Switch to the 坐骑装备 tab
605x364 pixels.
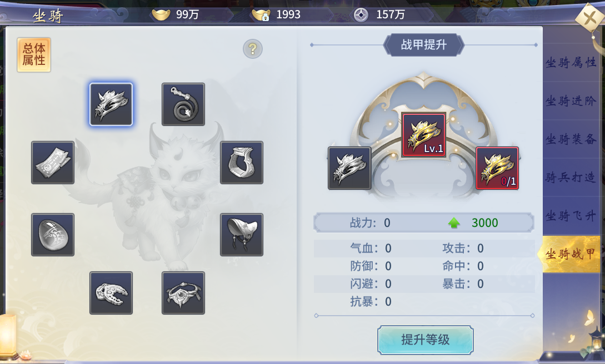click(x=571, y=139)
